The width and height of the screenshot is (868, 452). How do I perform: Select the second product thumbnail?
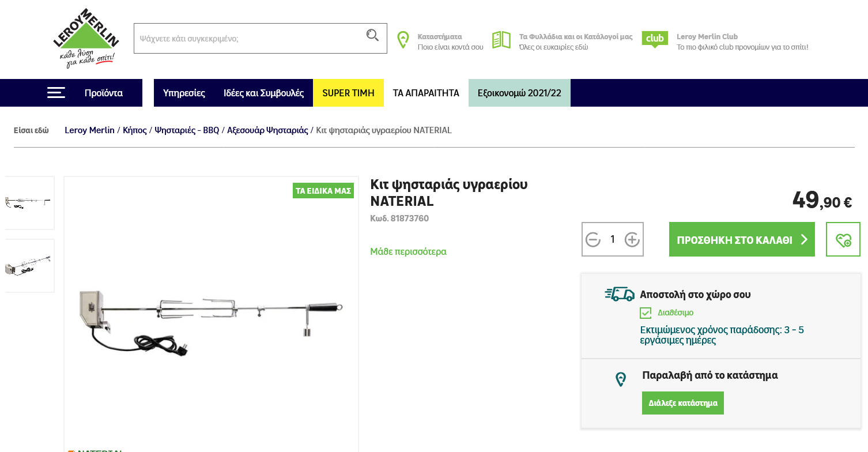tap(29, 266)
